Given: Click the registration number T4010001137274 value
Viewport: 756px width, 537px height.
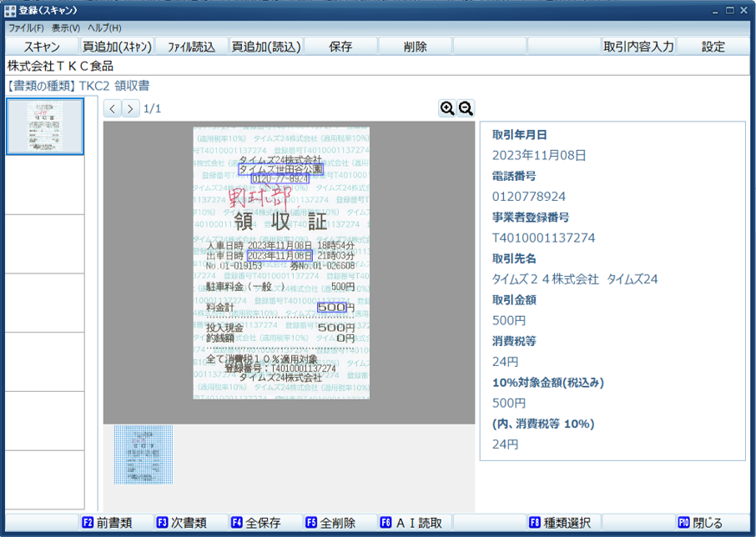Looking at the screenshot, I should tap(544, 238).
